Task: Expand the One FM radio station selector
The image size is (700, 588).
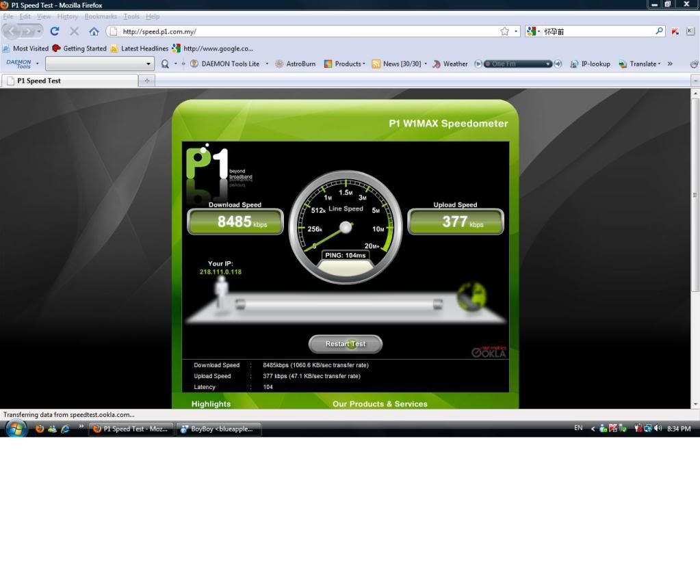Action: pyautogui.click(x=547, y=64)
